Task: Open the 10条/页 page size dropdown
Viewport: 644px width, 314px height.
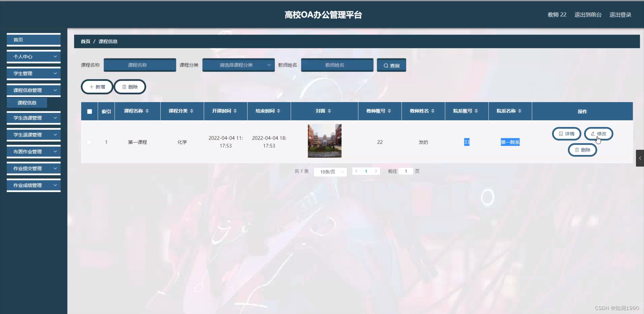Action: 330,172
